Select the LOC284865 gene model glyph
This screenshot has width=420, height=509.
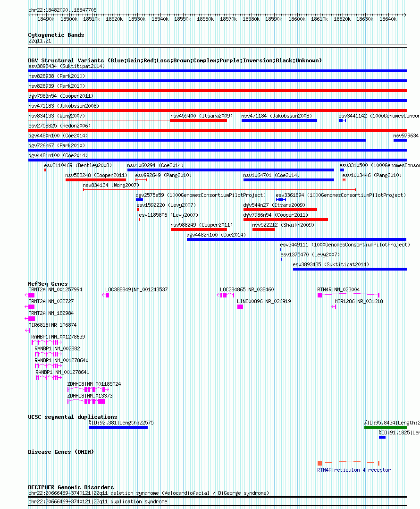point(226,295)
